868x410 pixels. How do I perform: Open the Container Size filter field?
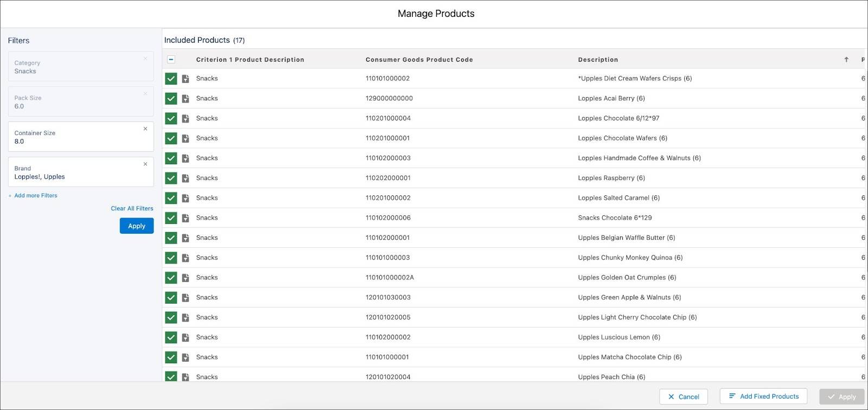(81, 137)
